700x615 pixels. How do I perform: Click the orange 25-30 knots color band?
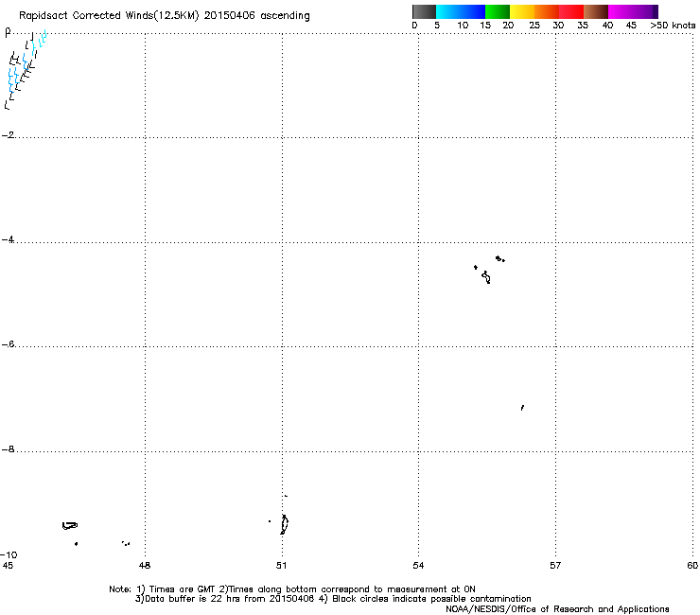click(547, 11)
